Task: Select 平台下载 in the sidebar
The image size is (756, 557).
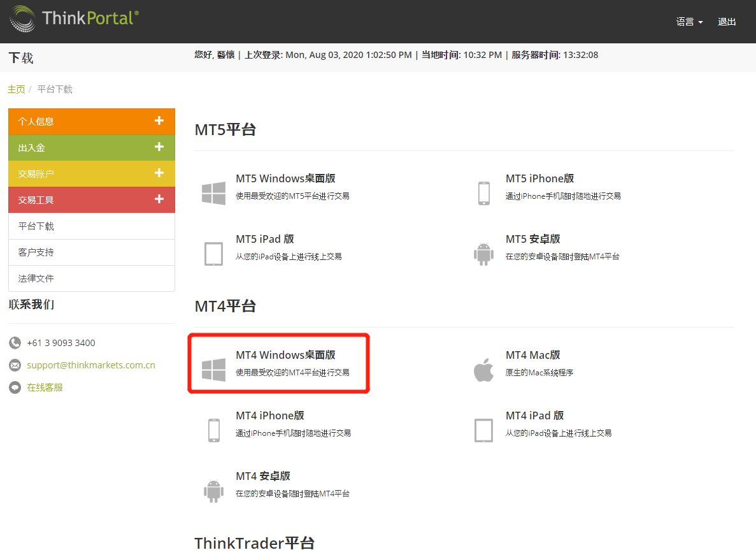Action: pyautogui.click(x=92, y=226)
